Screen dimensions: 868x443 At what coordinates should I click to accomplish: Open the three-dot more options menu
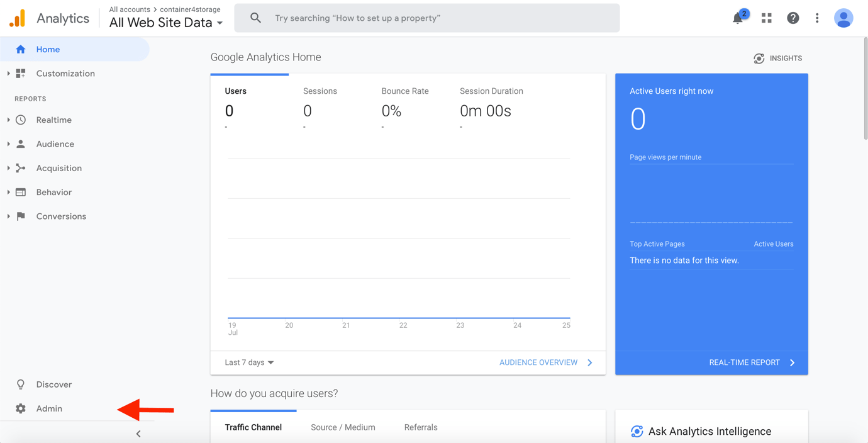point(817,18)
